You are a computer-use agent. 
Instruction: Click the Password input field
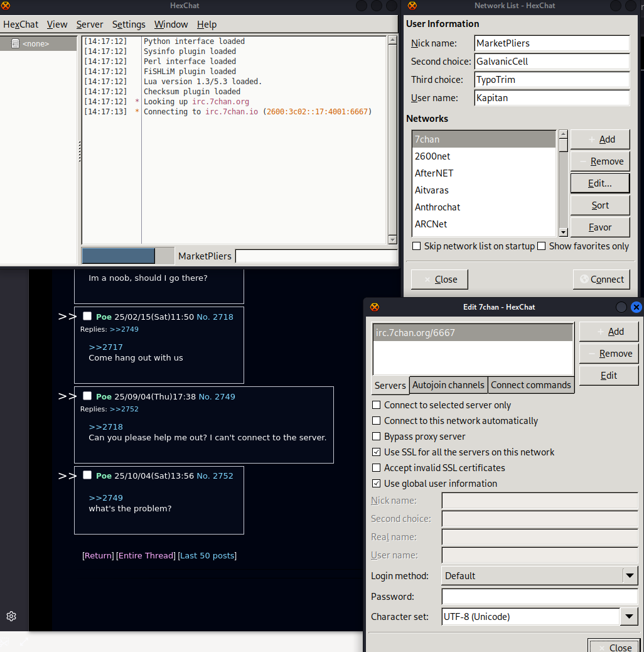pyautogui.click(x=539, y=597)
